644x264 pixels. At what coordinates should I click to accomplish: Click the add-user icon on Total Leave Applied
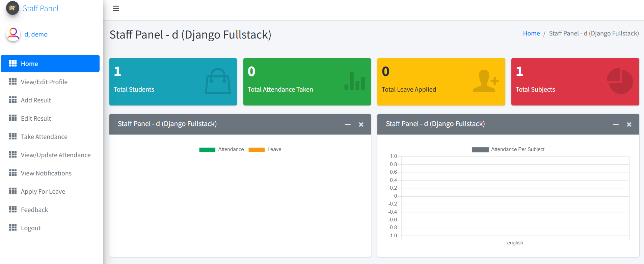tap(485, 81)
